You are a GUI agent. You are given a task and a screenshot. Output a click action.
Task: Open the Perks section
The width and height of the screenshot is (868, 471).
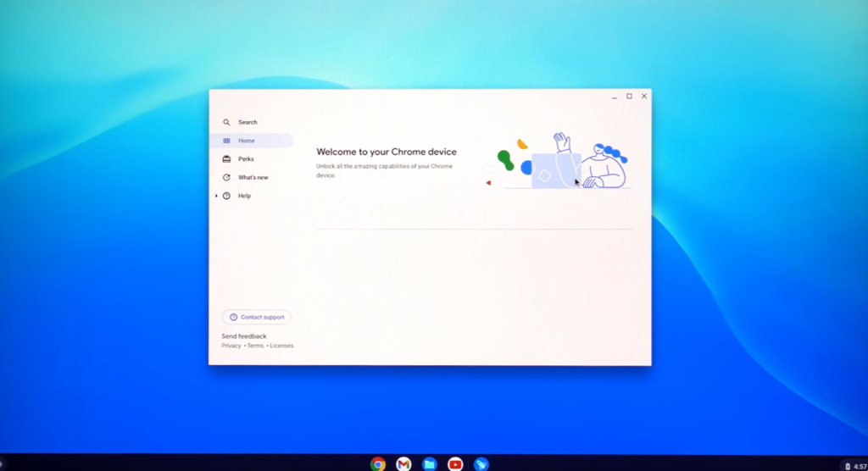click(252, 159)
